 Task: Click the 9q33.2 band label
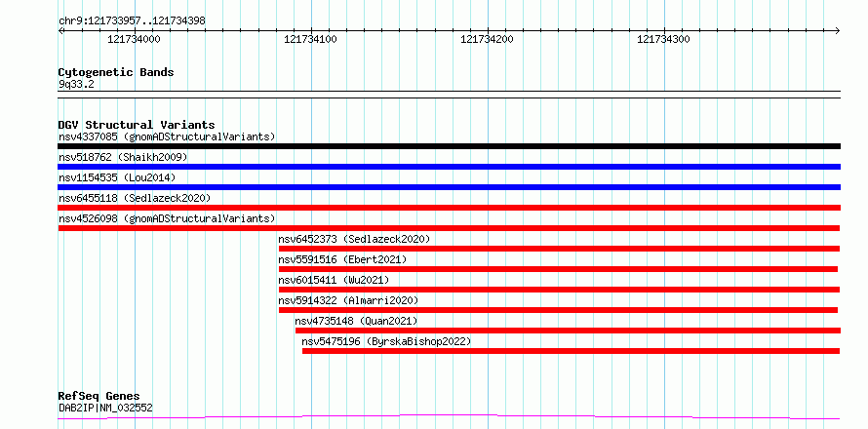click(76, 85)
